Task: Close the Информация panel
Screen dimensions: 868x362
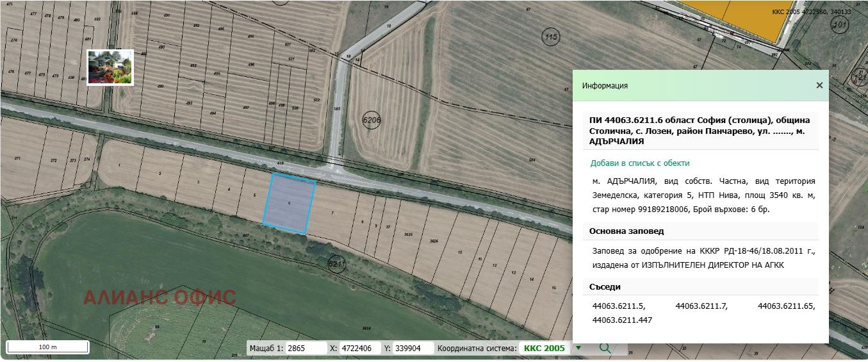Action: 819,85
